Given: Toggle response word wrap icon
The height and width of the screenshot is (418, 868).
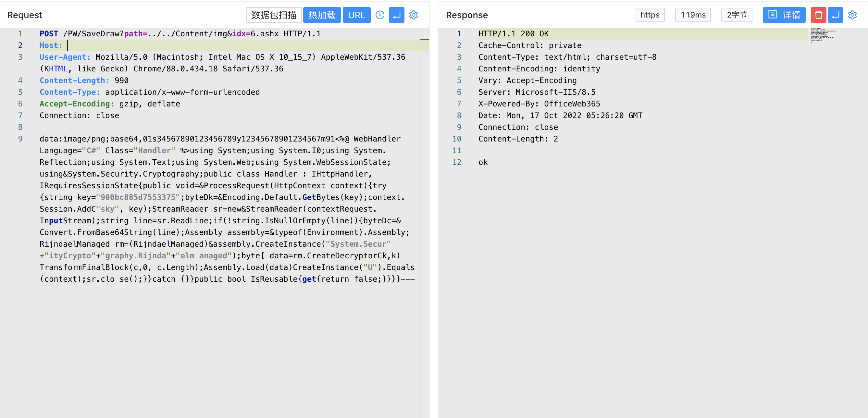Looking at the screenshot, I should tap(835, 15).
